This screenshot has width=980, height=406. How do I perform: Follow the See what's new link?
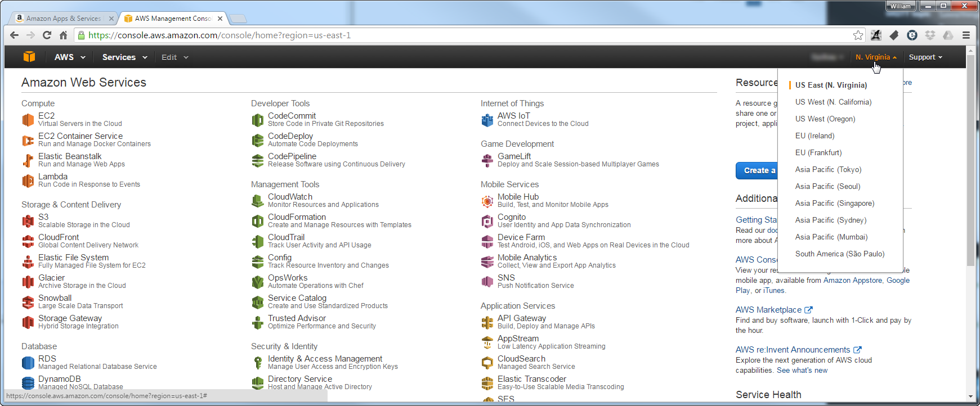click(x=802, y=371)
